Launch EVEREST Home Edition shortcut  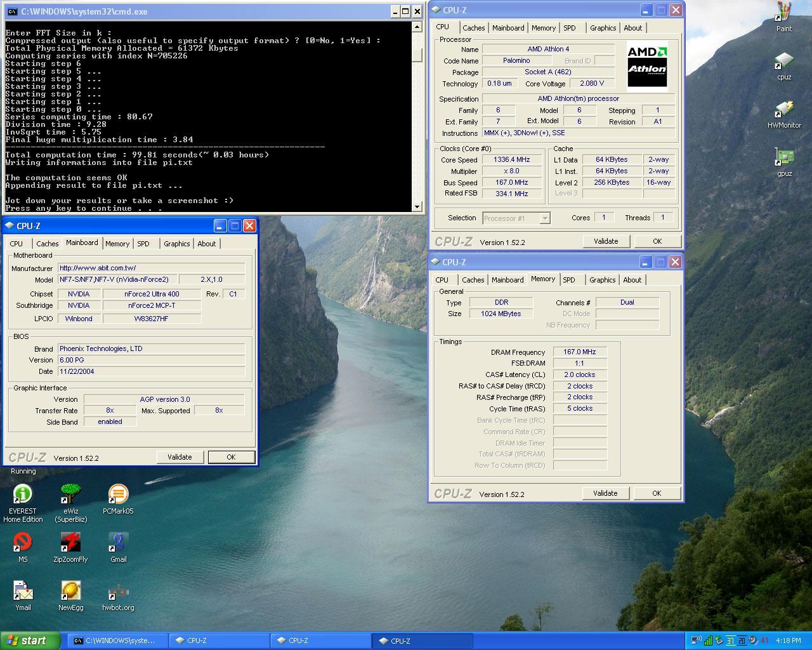(x=23, y=503)
